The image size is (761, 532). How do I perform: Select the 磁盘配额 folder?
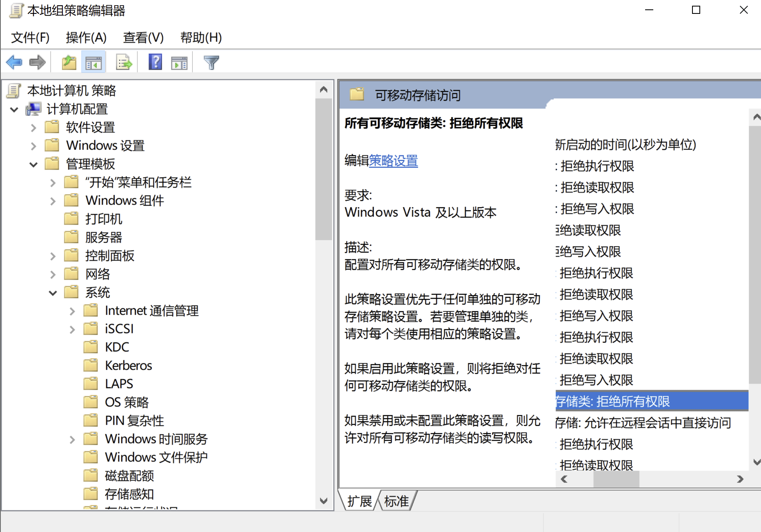click(x=129, y=476)
